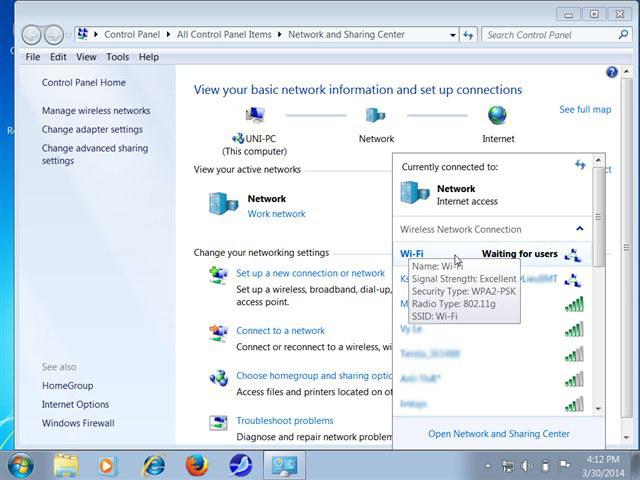The image size is (640, 480).
Task: Open Windows Explorer from the taskbar
Action: pyautogui.click(x=66, y=465)
